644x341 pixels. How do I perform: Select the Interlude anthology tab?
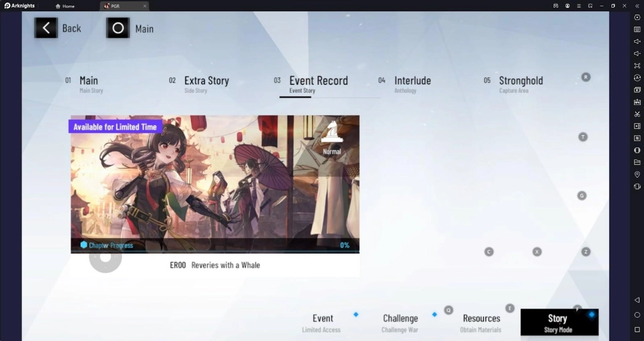pyautogui.click(x=412, y=84)
